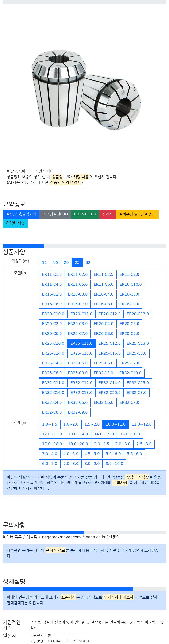Click the green ER25-C11.0 summary tag

[x=85, y=214]
